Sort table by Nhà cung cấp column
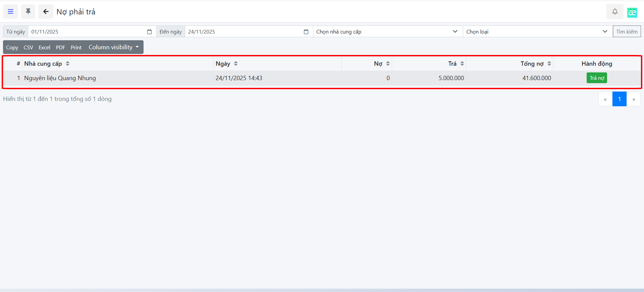The height and width of the screenshot is (292, 644). (x=67, y=64)
